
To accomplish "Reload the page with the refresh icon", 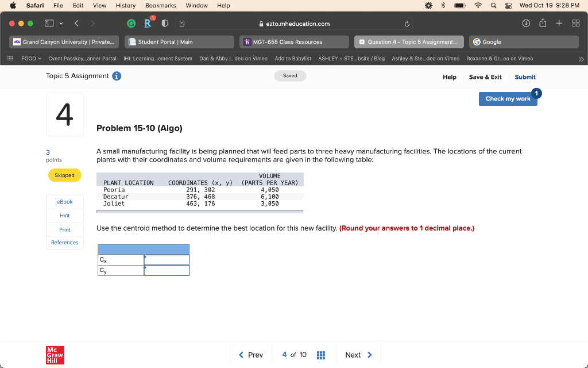I will pos(407,24).
